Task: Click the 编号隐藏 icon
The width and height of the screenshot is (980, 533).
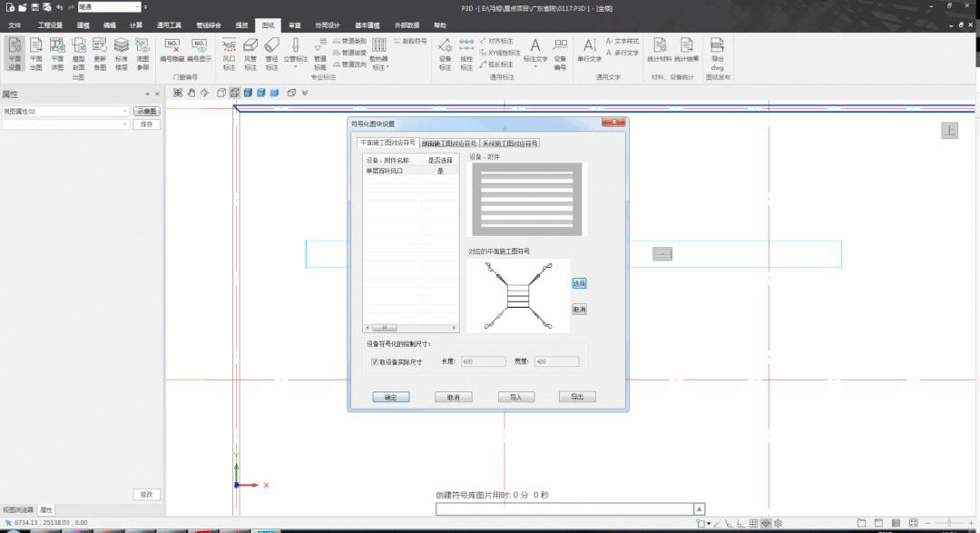Action: point(172,49)
